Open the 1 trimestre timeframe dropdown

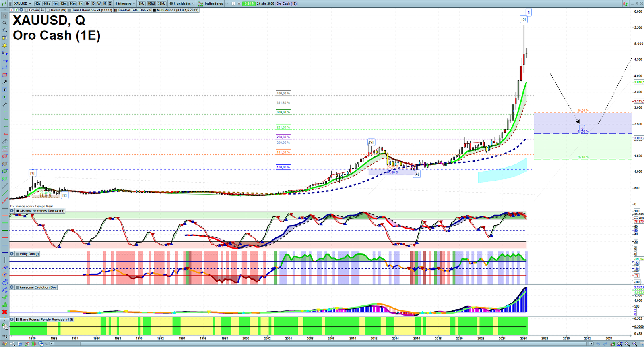125,4
